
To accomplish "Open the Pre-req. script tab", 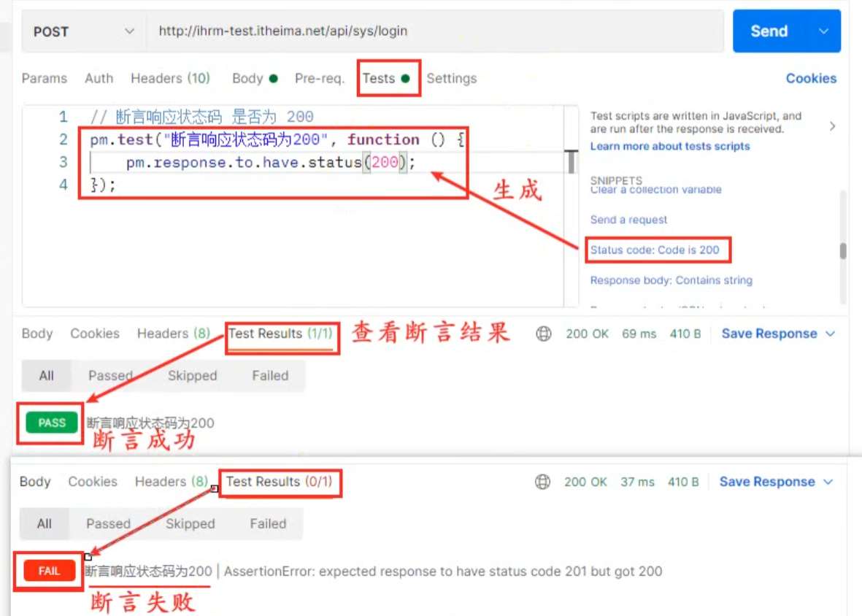I will pos(319,78).
